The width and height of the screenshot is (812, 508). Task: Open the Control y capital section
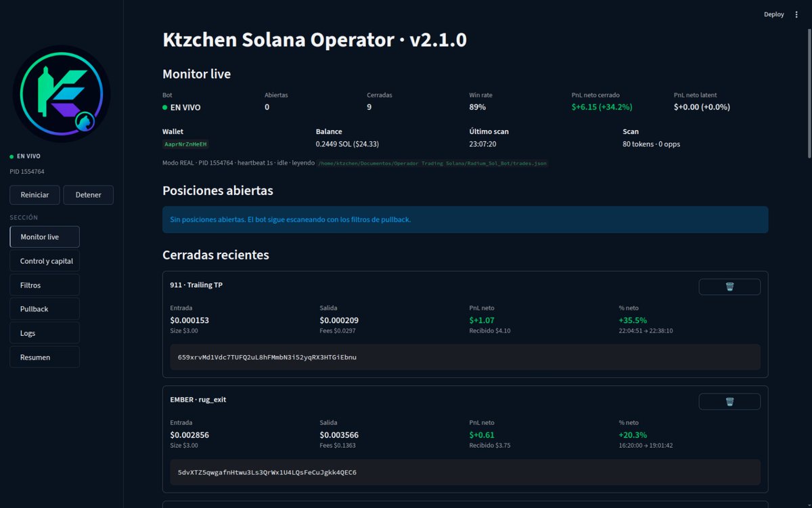[45, 261]
